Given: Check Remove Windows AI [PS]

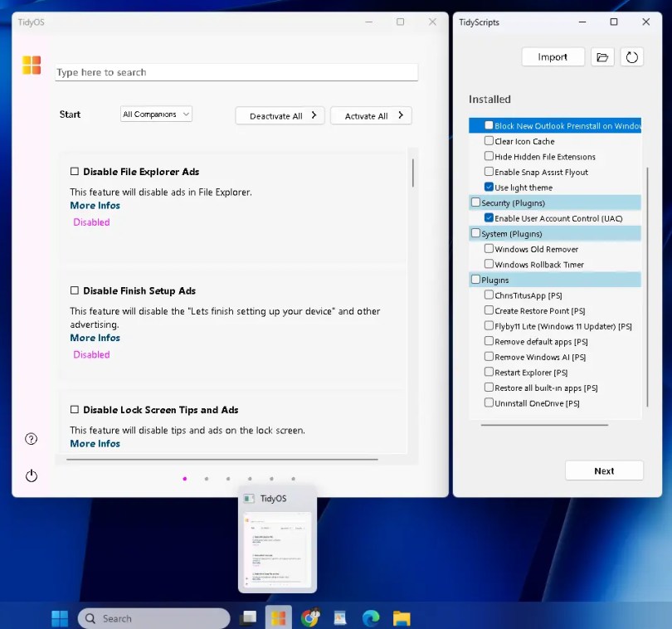Looking at the screenshot, I should pyautogui.click(x=489, y=356).
